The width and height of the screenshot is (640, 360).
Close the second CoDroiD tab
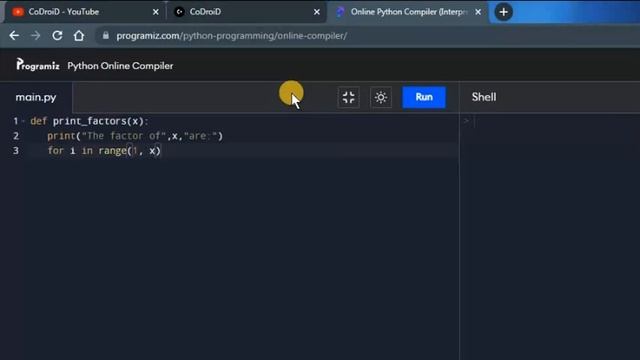317,12
